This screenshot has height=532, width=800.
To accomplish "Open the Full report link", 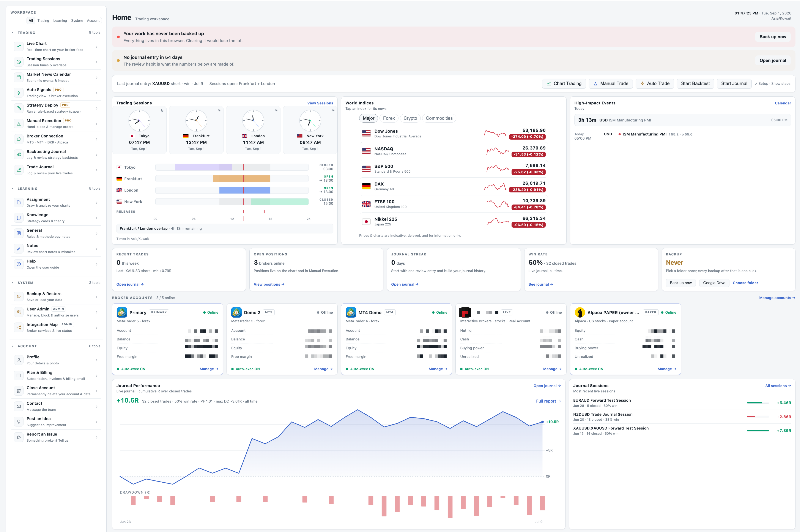I will tap(548, 401).
